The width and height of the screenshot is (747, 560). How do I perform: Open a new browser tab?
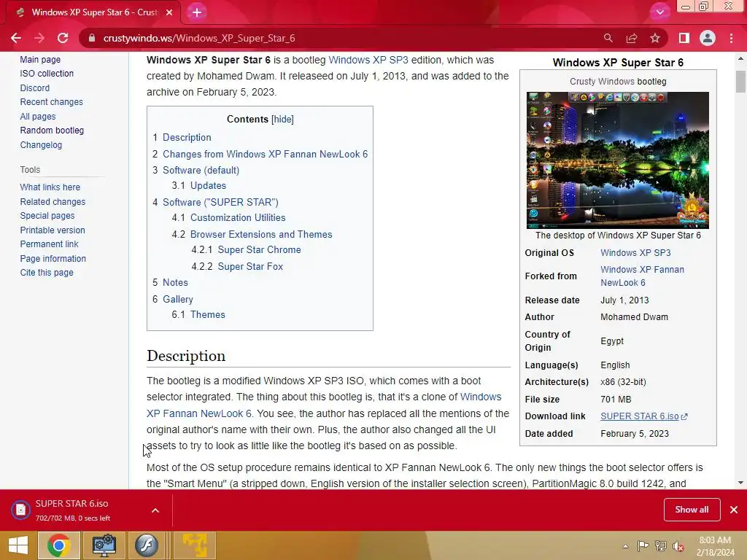[x=197, y=12]
